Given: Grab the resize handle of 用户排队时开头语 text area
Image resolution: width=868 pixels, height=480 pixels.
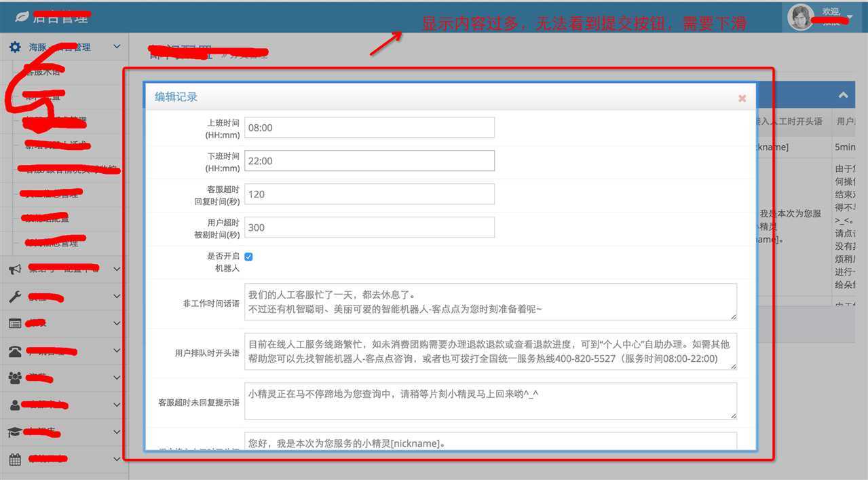Looking at the screenshot, I should (733, 366).
